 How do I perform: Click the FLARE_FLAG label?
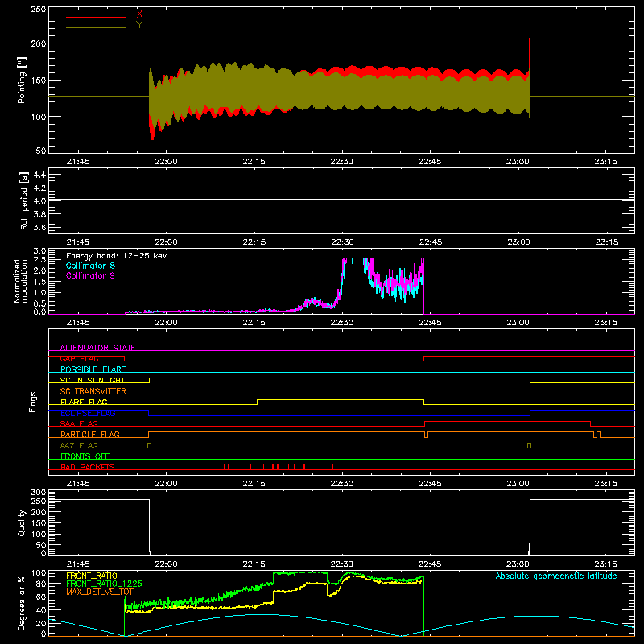(84, 402)
